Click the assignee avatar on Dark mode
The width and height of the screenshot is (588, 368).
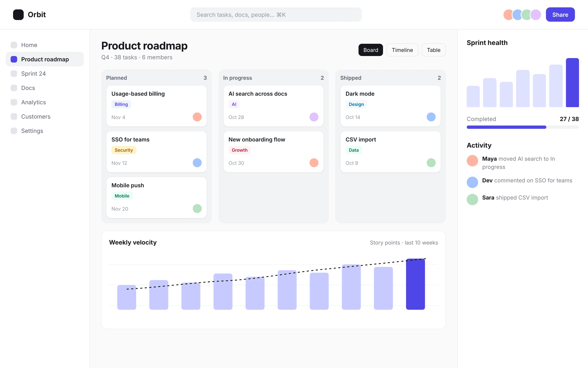coord(431,117)
